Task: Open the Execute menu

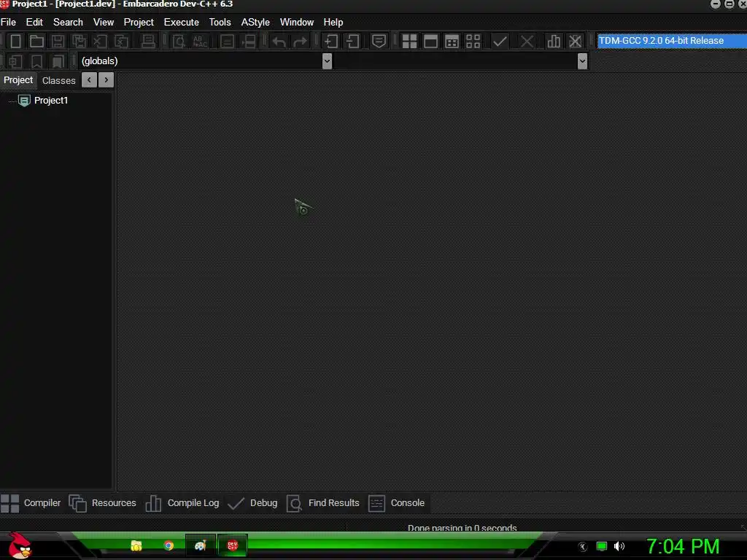Action: [182, 23]
